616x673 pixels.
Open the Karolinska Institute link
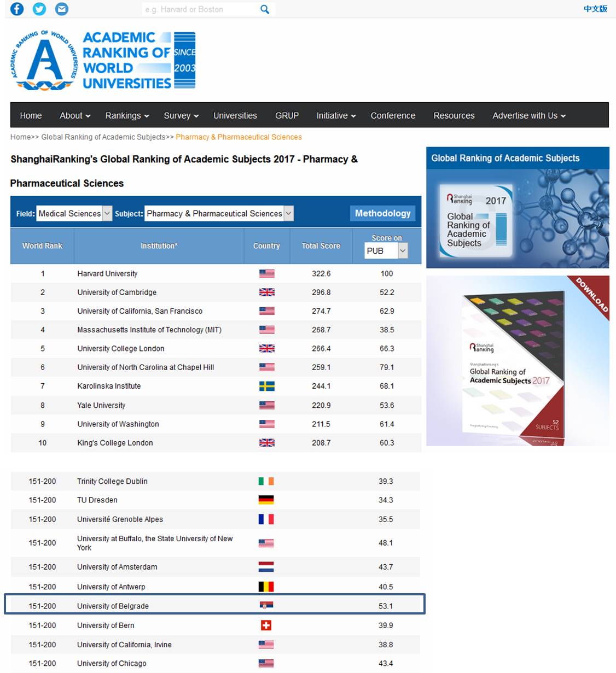pos(109,386)
